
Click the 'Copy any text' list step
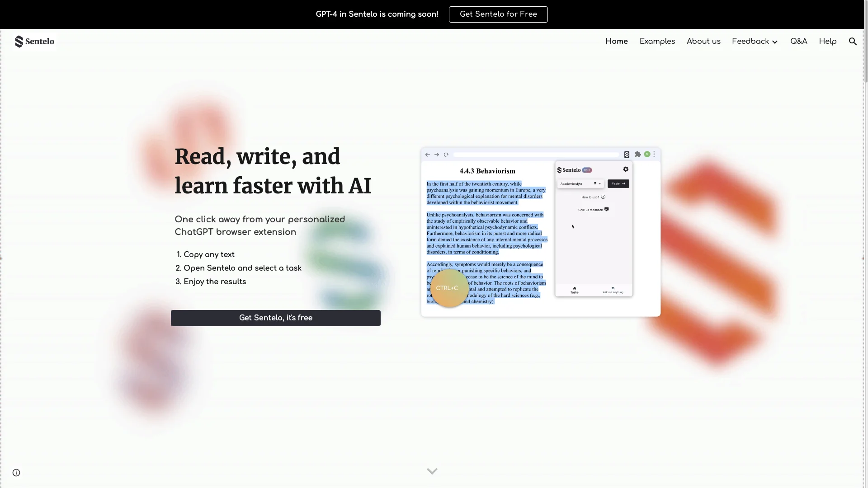(209, 255)
